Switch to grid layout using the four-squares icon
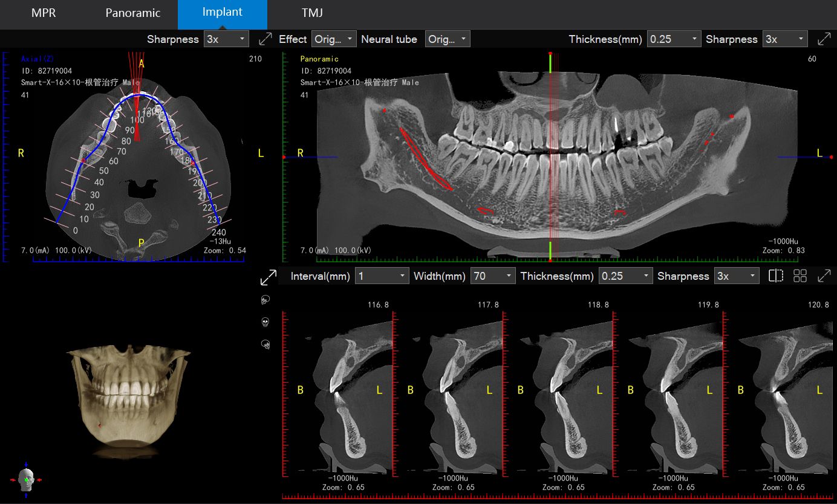Image resolution: width=837 pixels, height=504 pixels. click(x=800, y=276)
